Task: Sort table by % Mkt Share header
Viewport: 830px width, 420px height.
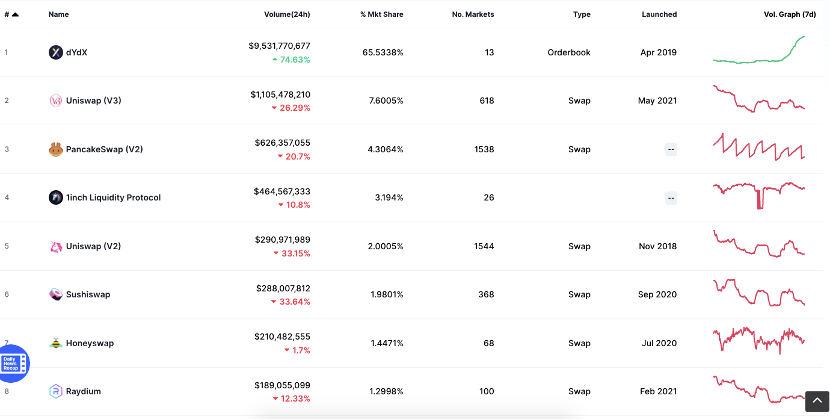Action: pyautogui.click(x=382, y=15)
